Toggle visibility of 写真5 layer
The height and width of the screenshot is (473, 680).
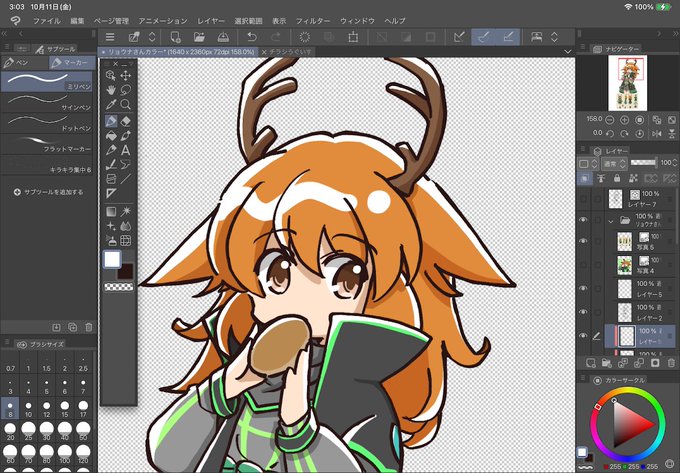[583, 241]
